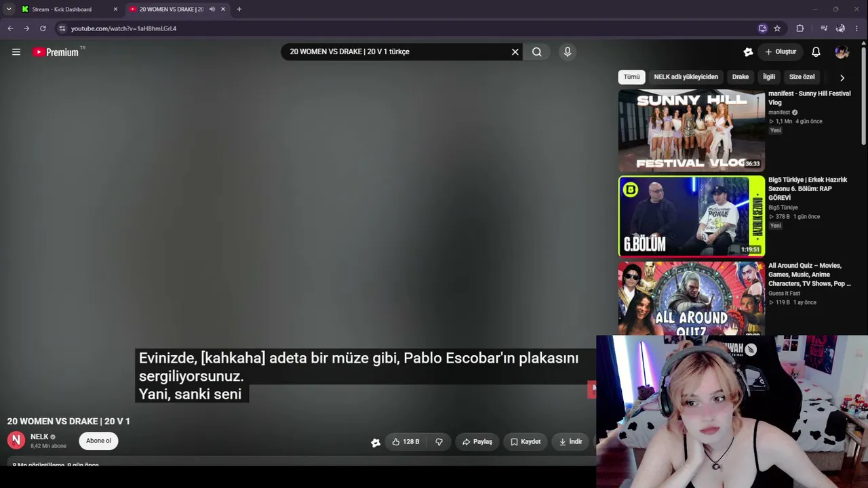Open the browser media controls icon
This screenshot has height=488, width=868.
click(824, 28)
